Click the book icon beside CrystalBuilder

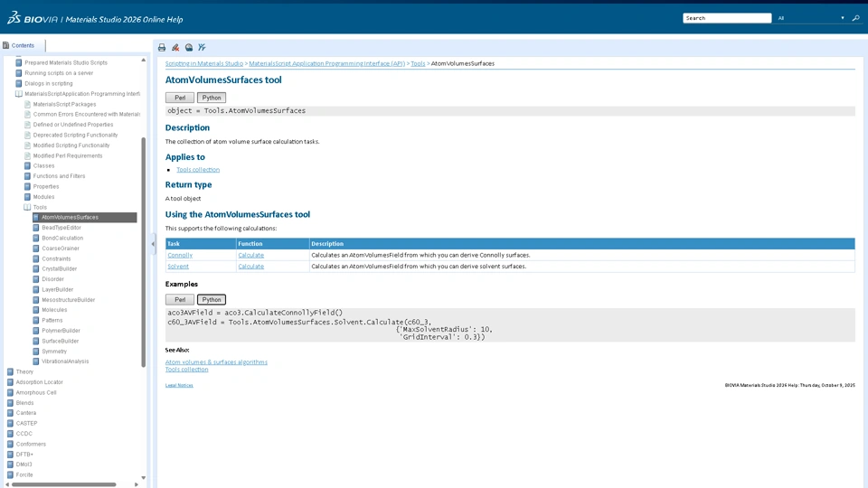click(36, 269)
